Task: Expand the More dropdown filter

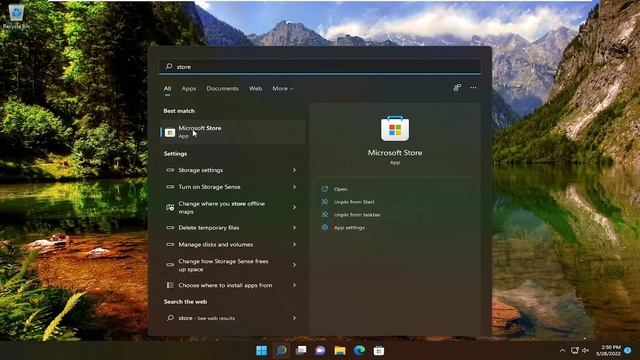Action: coord(282,89)
